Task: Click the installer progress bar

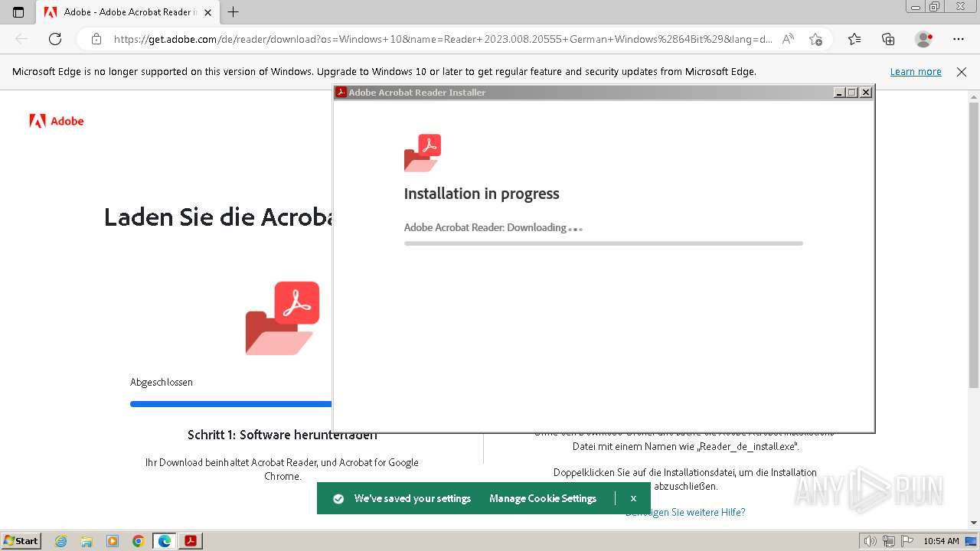Action: [x=603, y=243]
